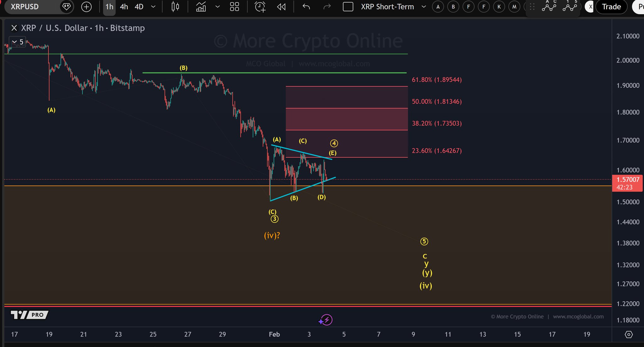Click the undo arrow icon
This screenshot has height=347, width=644.
coord(306,7)
